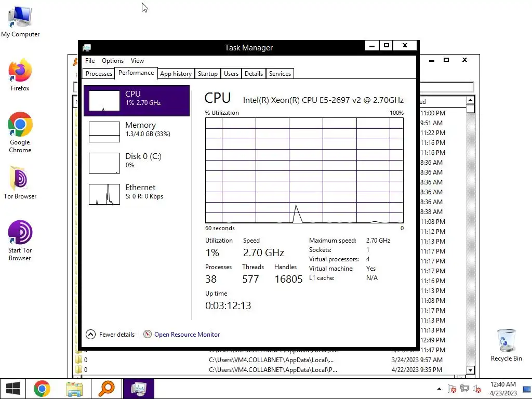This screenshot has height=399, width=532.
Task: Minimize the Task Manager window
Action: point(372,46)
